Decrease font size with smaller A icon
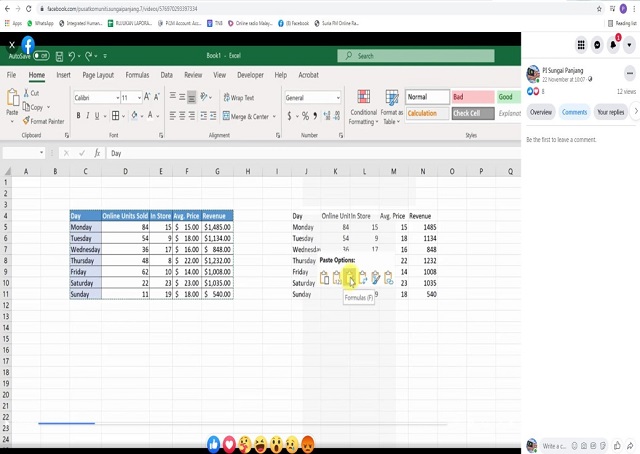640x454 pixels. tap(157, 97)
